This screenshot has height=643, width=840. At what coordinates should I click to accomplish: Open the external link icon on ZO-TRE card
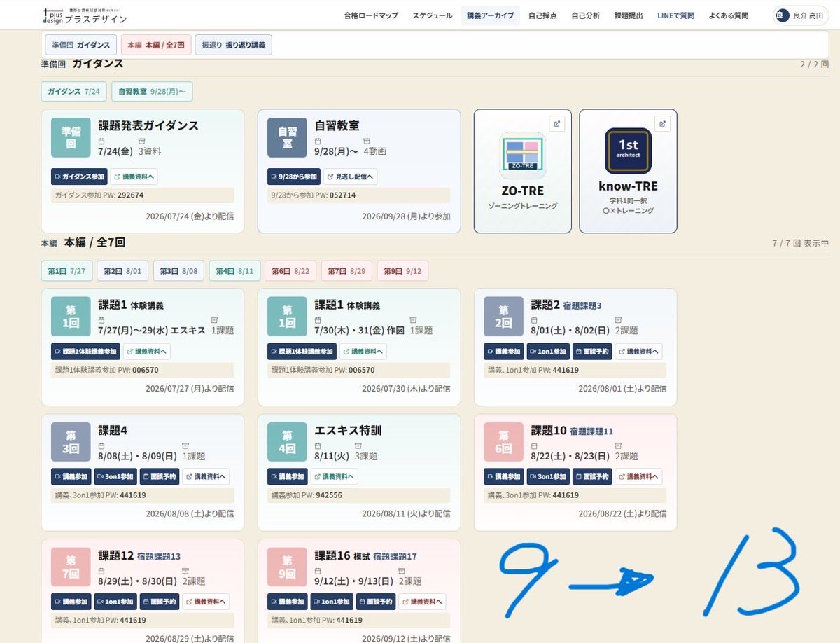pyautogui.click(x=556, y=124)
